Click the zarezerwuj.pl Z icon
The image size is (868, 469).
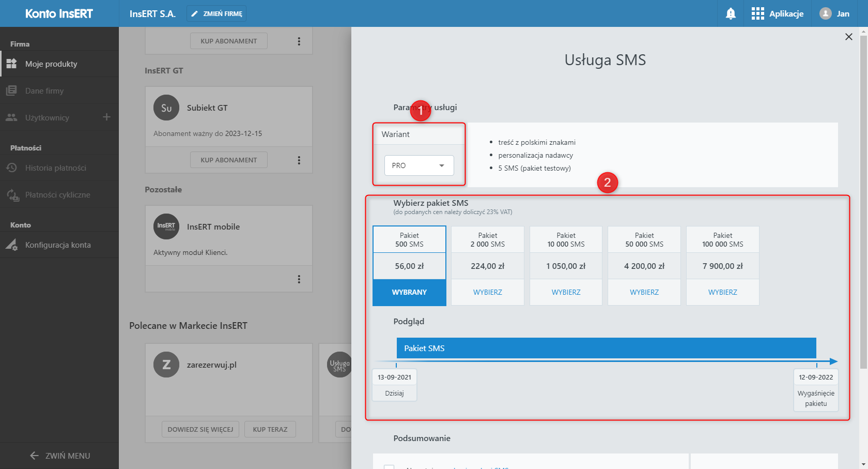tap(166, 365)
